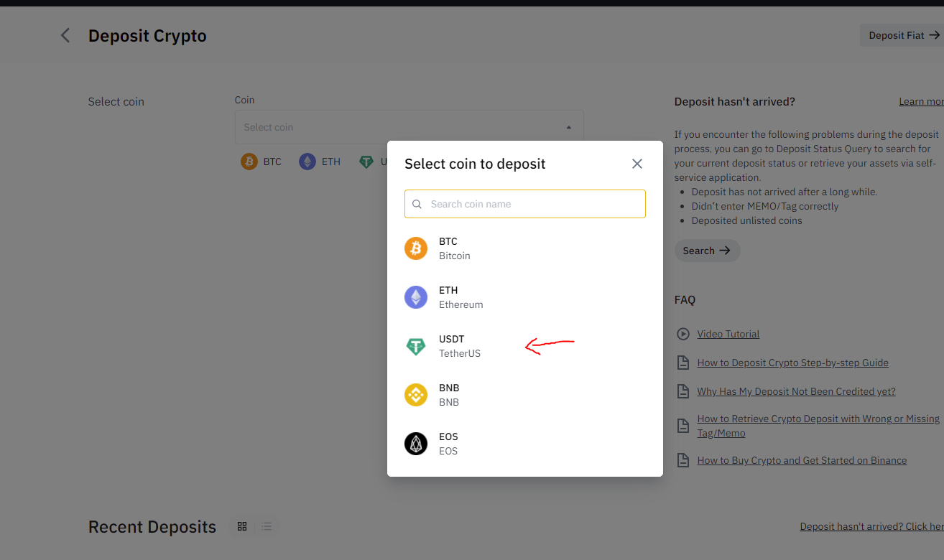The width and height of the screenshot is (944, 560).
Task: Open the Video Tutorial link
Action: tap(728, 334)
